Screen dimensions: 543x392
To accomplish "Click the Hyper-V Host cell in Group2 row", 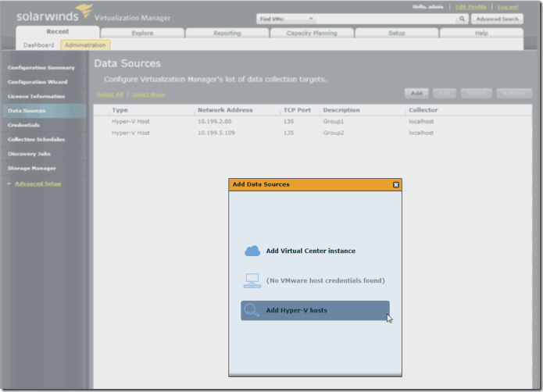I will click(130, 133).
